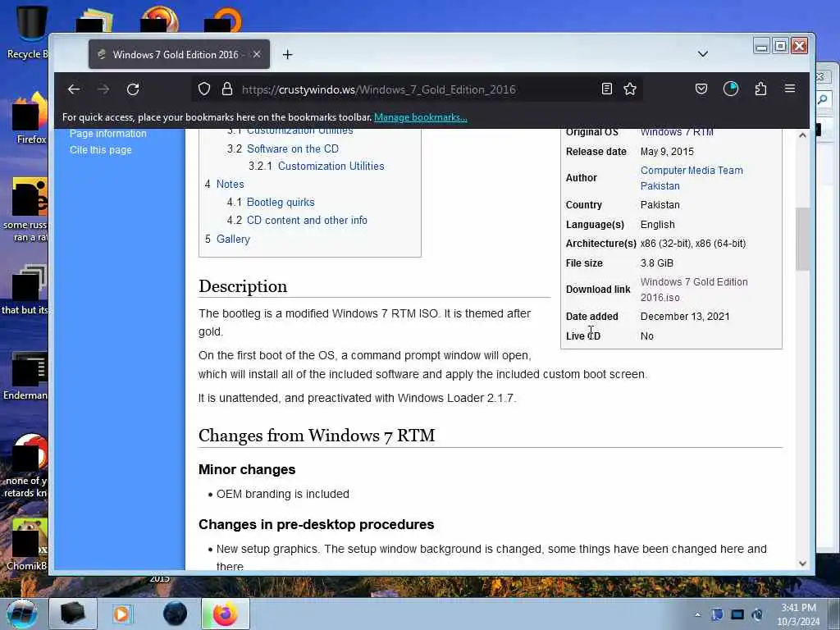Select the 'none of y' desktop icon
This screenshot has height=630, width=840.
tap(25, 466)
